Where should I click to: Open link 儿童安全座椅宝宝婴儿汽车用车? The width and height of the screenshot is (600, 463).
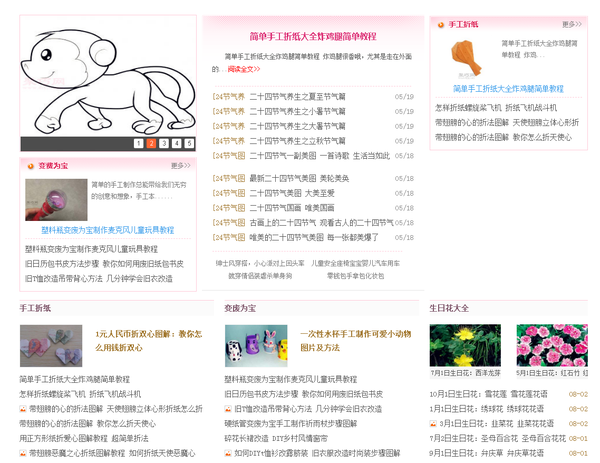[x=355, y=263]
